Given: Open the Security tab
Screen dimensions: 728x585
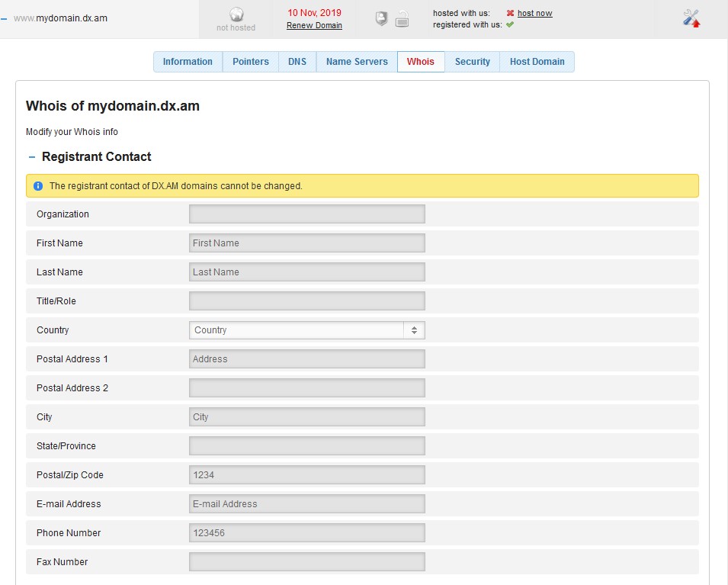Looking at the screenshot, I should point(473,62).
